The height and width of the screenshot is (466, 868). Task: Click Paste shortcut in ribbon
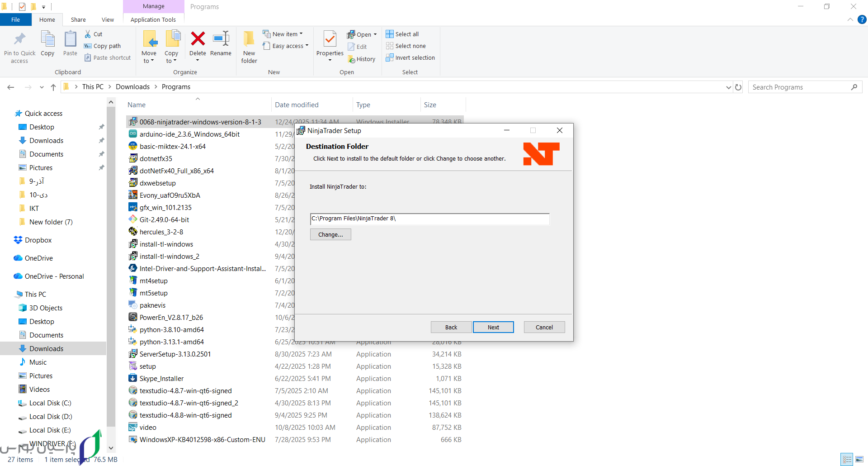point(108,57)
